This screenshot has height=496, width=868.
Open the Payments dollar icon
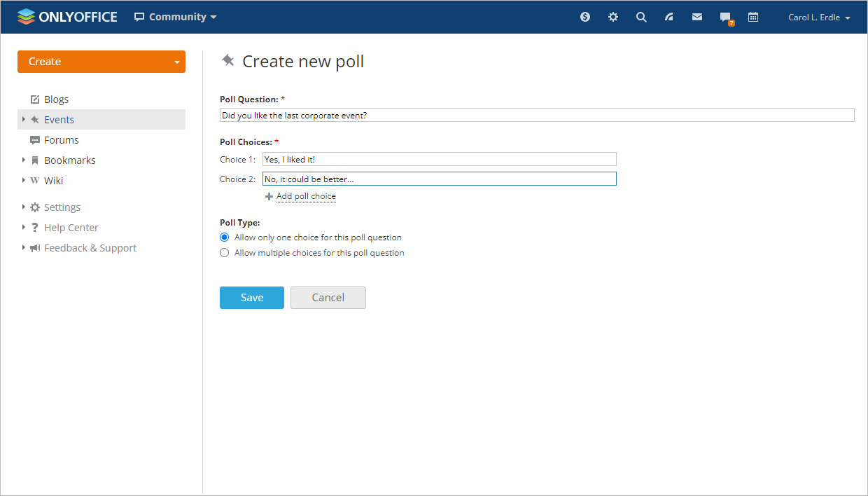tap(585, 16)
